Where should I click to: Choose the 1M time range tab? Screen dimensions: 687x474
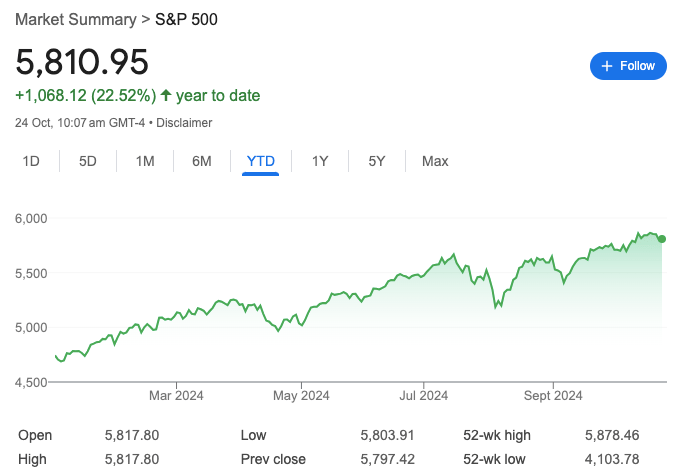[145, 161]
